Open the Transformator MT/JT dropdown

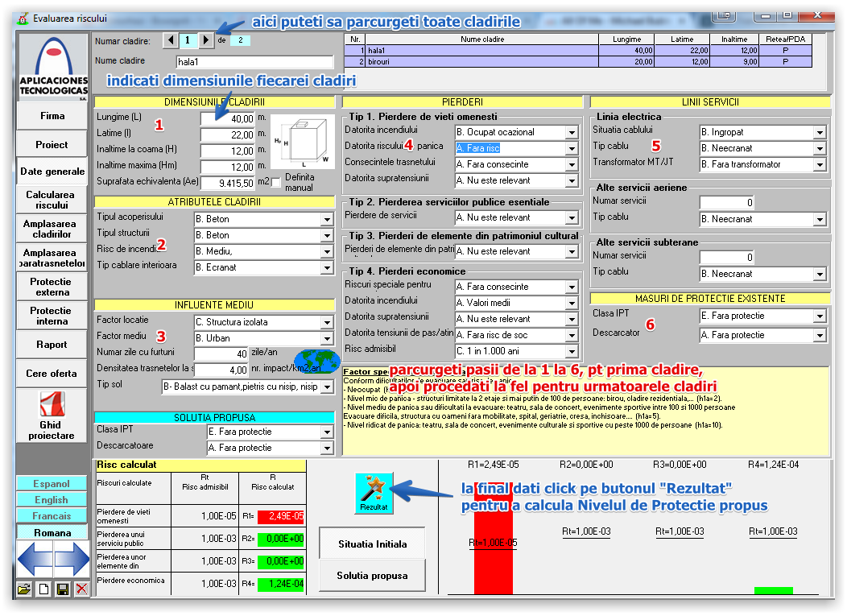pos(820,164)
